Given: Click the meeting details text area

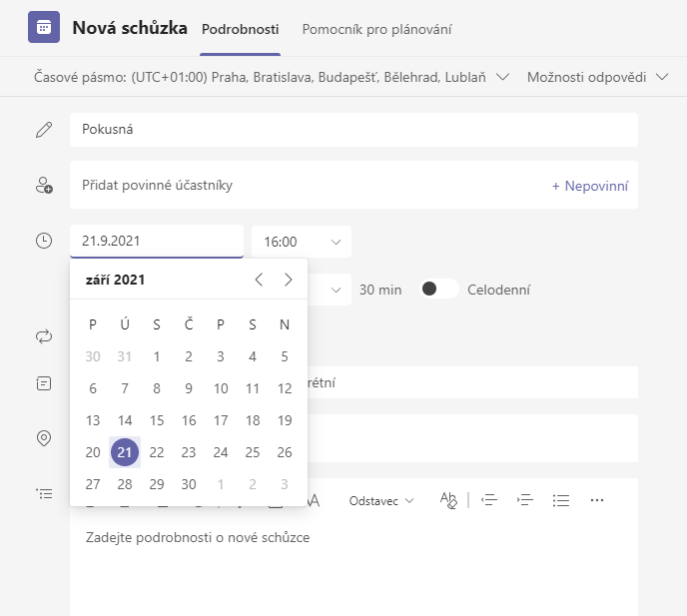Looking at the screenshot, I should point(352,559).
